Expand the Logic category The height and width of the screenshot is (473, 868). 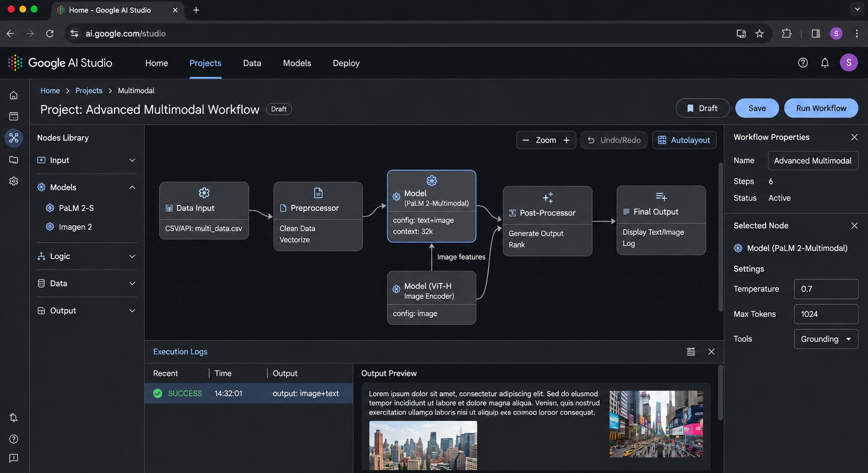pyautogui.click(x=87, y=256)
